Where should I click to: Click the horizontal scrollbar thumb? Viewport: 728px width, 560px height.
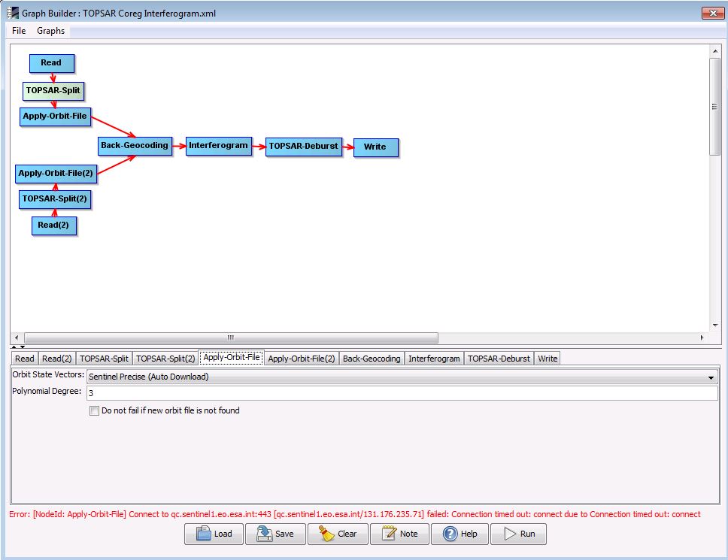click(x=231, y=338)
